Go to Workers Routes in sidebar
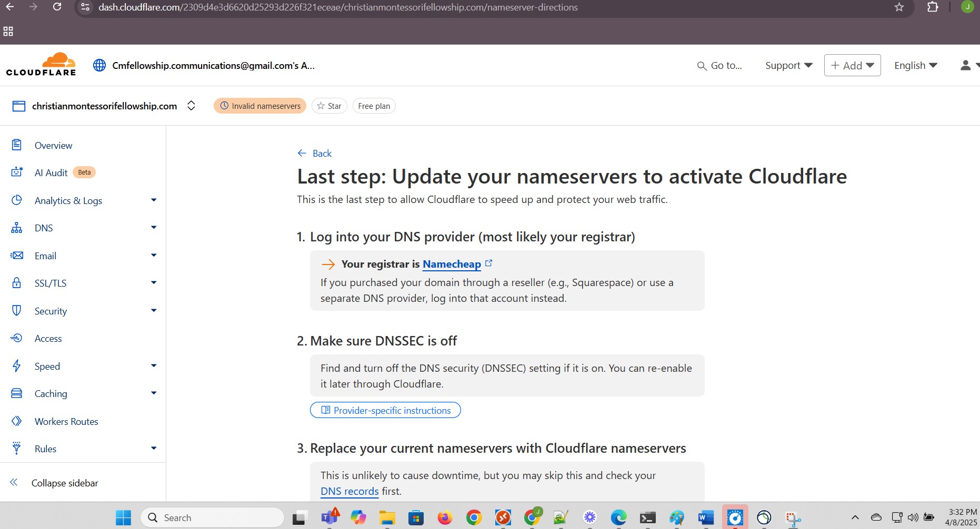Screen dimensions: 980x529 pos(66,422)
